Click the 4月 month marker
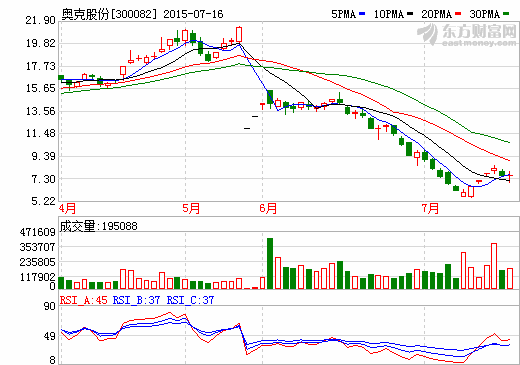Viewport: 520px width, 365px height. (68, 209)
